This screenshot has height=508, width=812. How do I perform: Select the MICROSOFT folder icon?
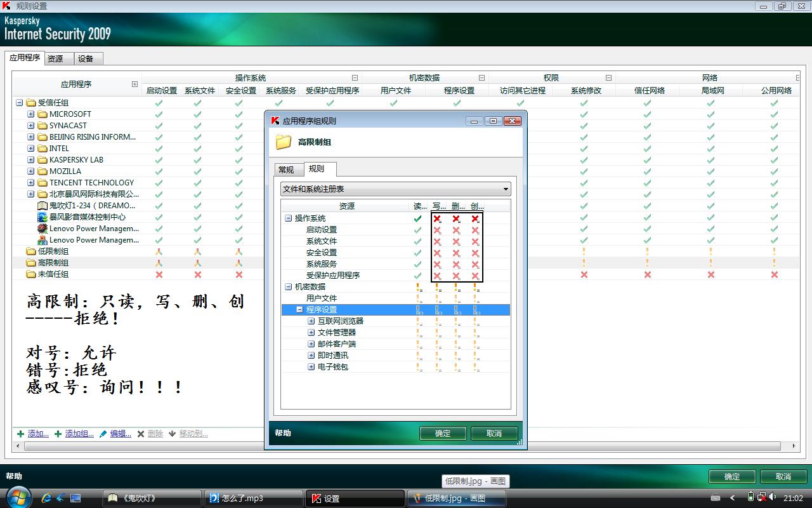tap(43, 114)
